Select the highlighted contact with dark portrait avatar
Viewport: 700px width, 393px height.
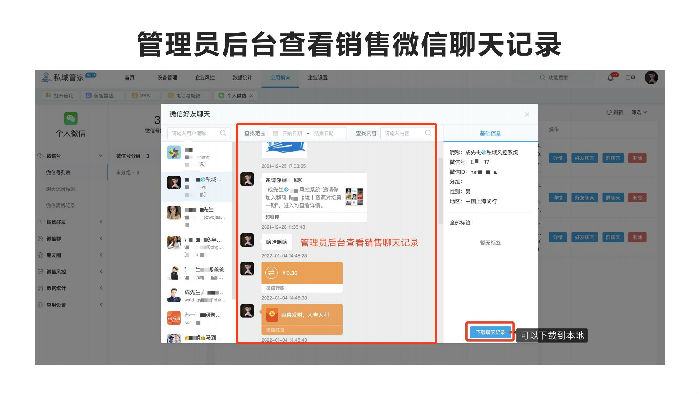[x=174, y=183]
